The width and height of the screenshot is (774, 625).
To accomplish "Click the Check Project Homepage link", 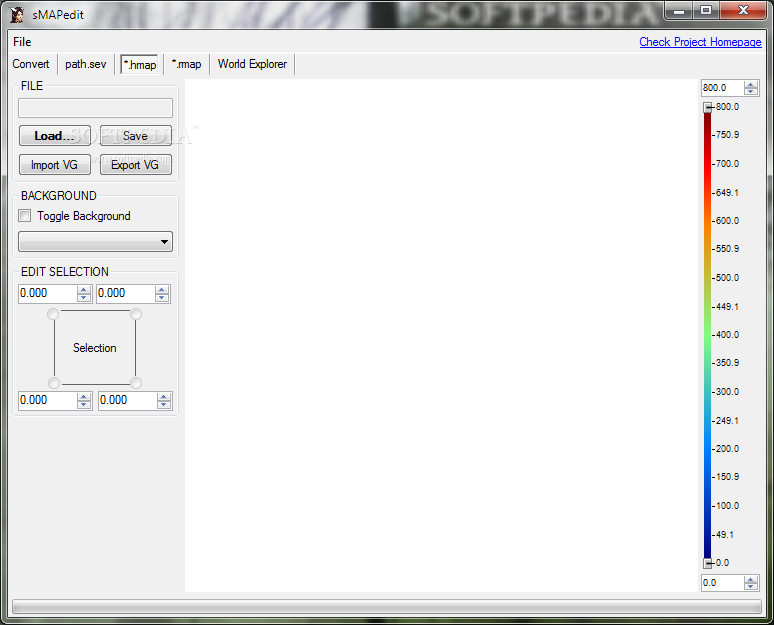I will (x=700, y=42).
